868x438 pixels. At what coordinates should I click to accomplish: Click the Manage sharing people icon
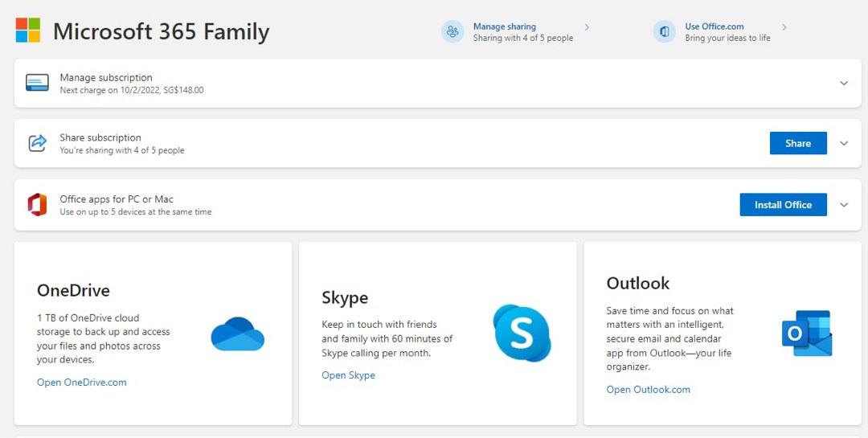pyautogui.click(x=452, y=31)
